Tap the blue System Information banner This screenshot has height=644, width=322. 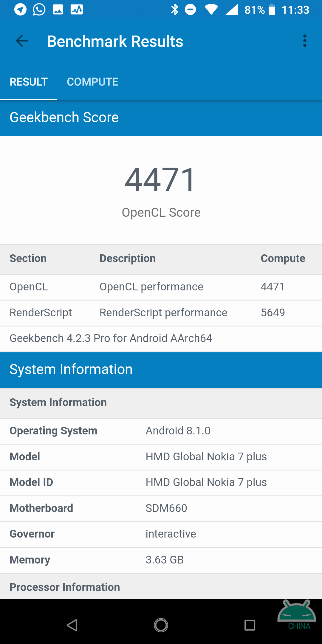click(161, 370)
